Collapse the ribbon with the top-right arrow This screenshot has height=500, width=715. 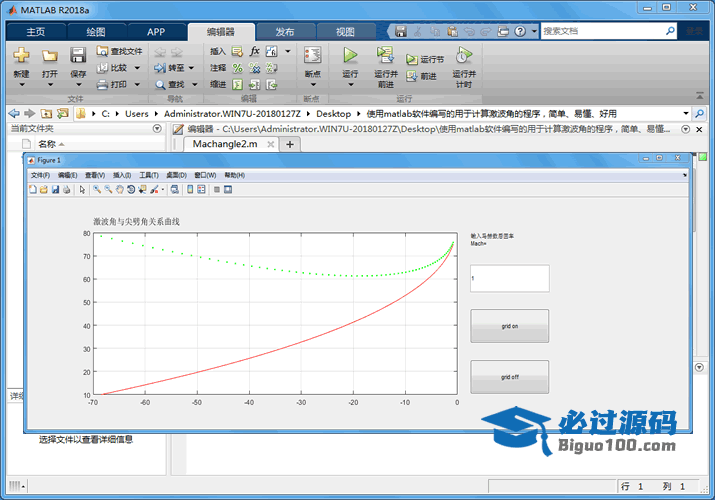(700, 96)
